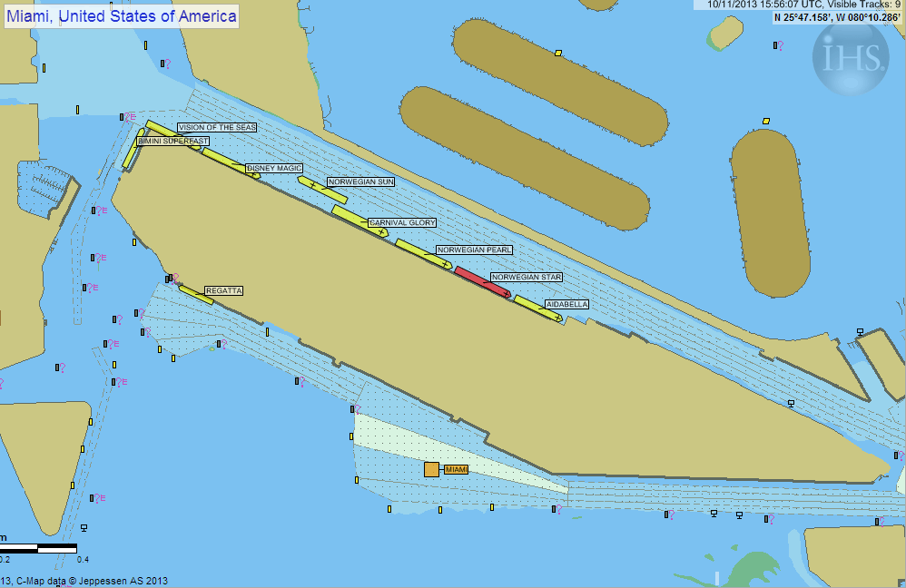Click the C-Map data Jeppesen copyright text
The width and height of the screenshot is (906, 588).
(x=91, y=581)
